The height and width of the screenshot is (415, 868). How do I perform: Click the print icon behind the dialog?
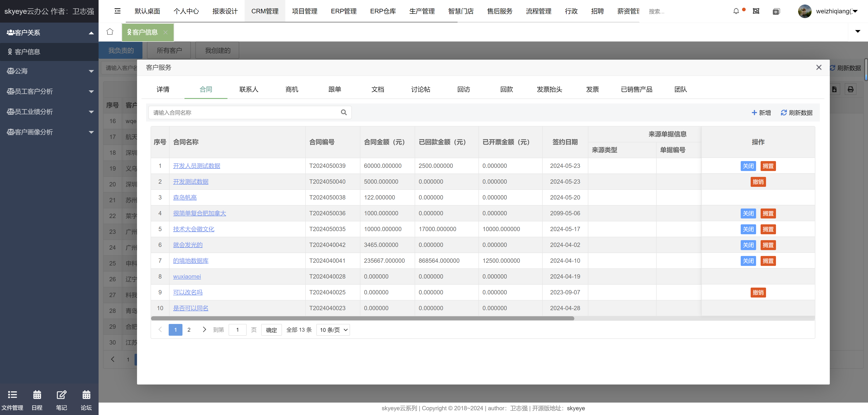point(850,89)
